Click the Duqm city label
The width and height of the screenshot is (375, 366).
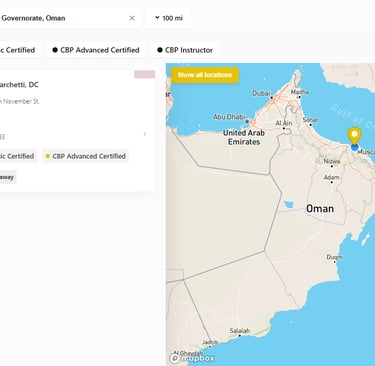click(334, 257)
